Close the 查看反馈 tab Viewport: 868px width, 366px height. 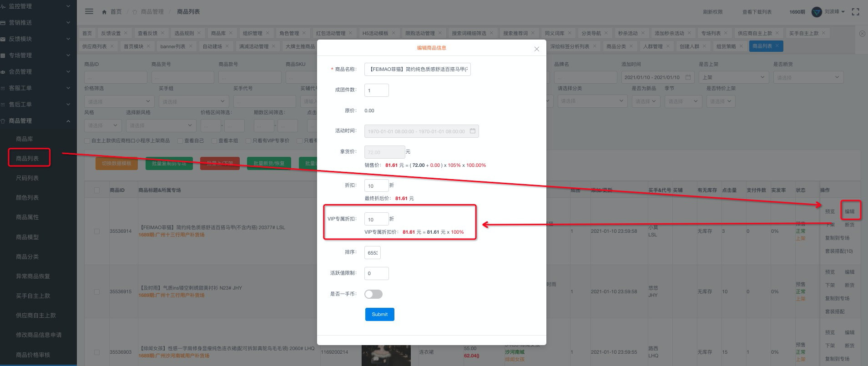click(x=162, y=33)
